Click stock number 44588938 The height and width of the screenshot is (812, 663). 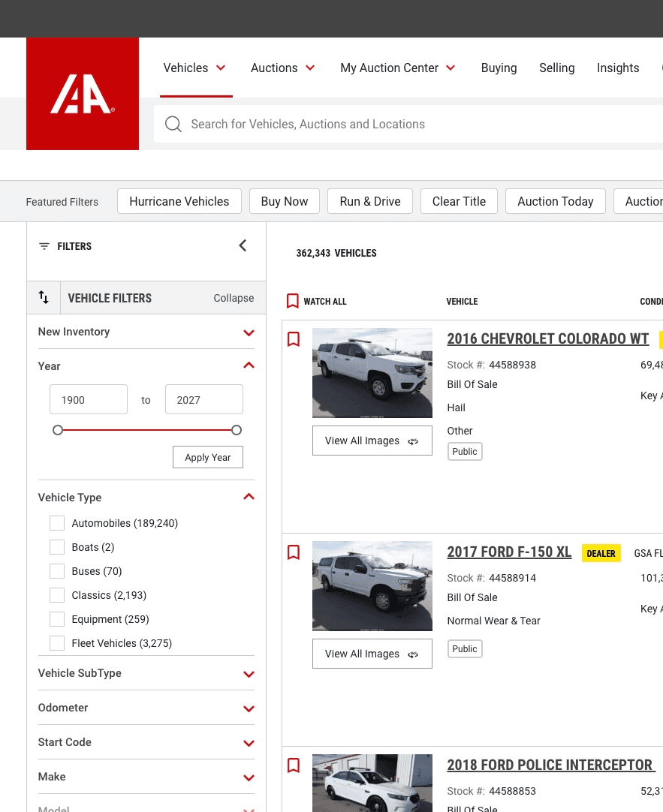[x=512, y=365]
